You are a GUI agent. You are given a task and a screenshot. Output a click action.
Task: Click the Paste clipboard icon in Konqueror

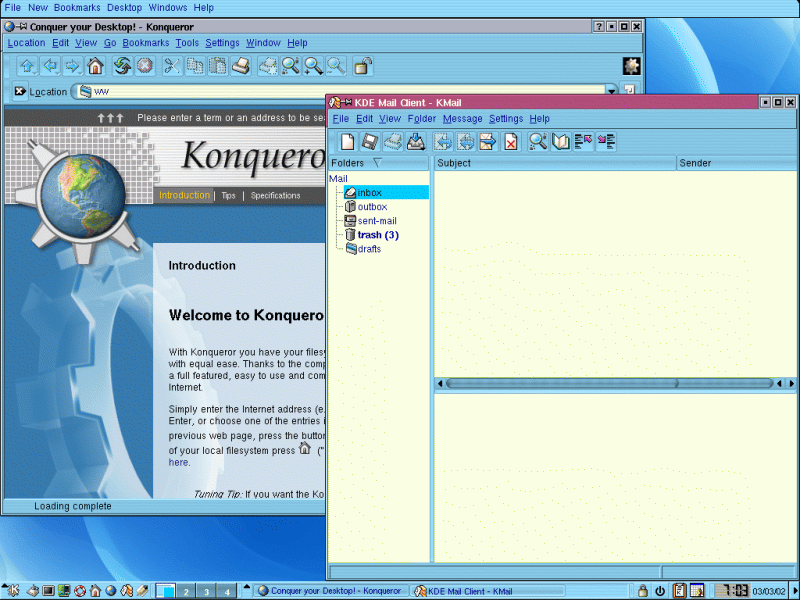point(217,66)
